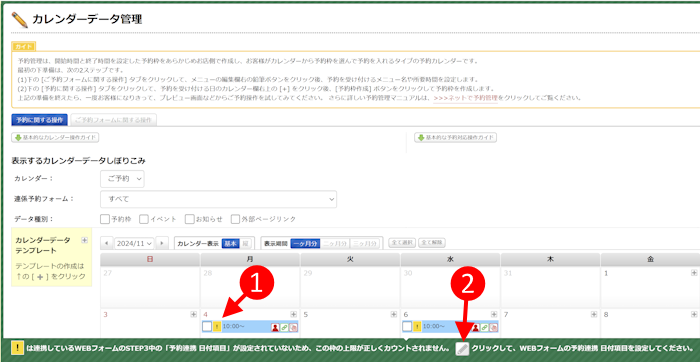Open the ネットで予約管理 manual link

coord(466,98)
